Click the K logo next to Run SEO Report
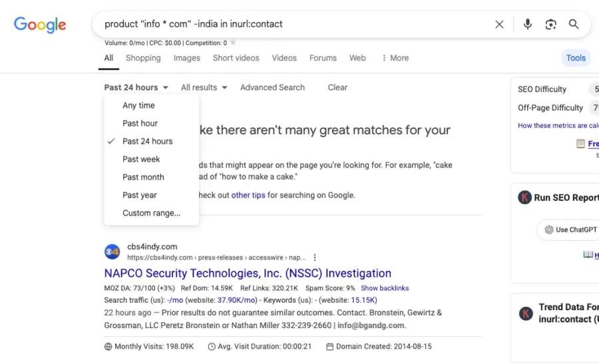599x364 pixels. (x=524, y=198)
